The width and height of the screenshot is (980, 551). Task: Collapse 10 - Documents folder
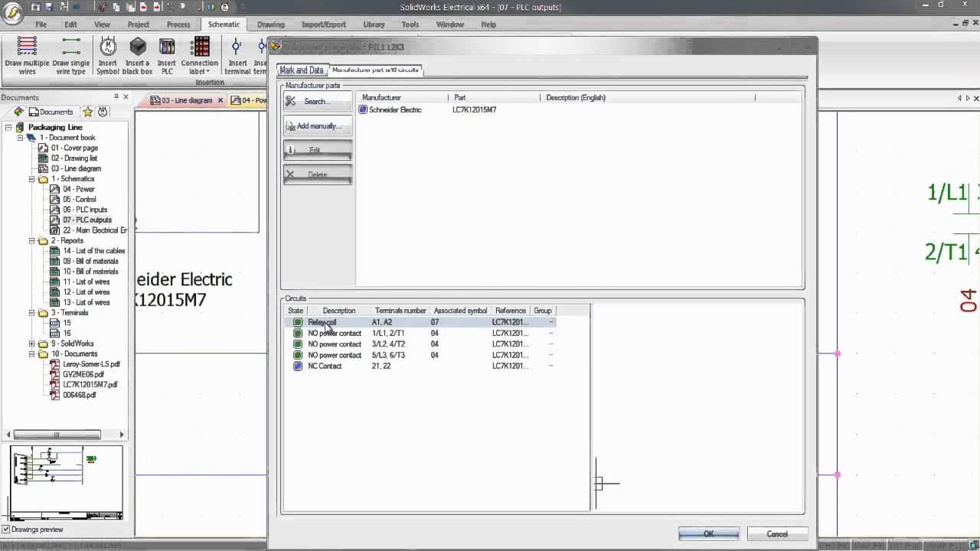tap(32, 354)
